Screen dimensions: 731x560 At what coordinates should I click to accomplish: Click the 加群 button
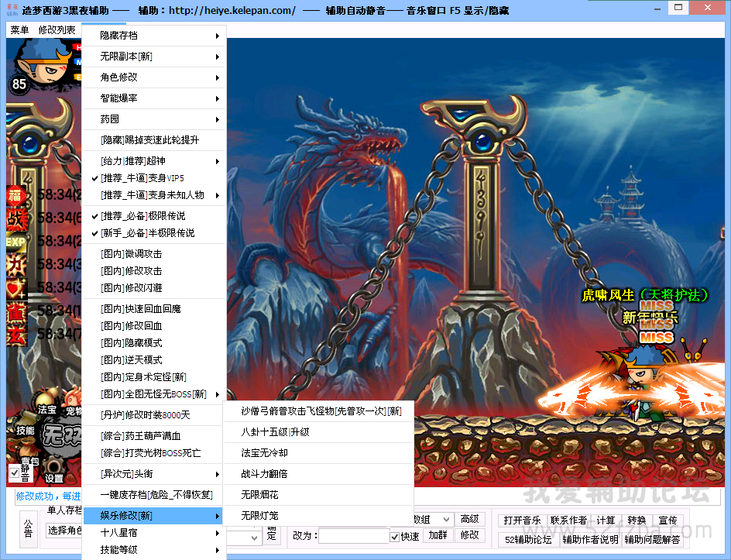(x=438, y=535)
